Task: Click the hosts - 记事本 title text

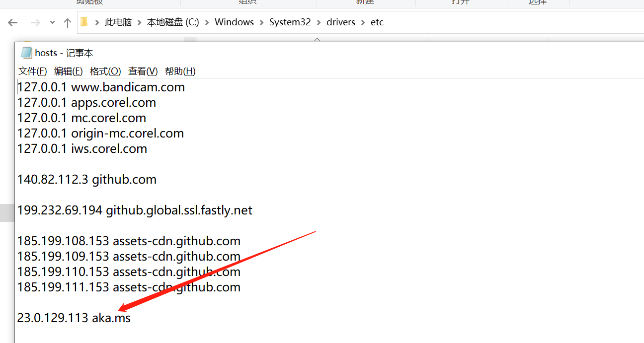Action: pos(64,53)
